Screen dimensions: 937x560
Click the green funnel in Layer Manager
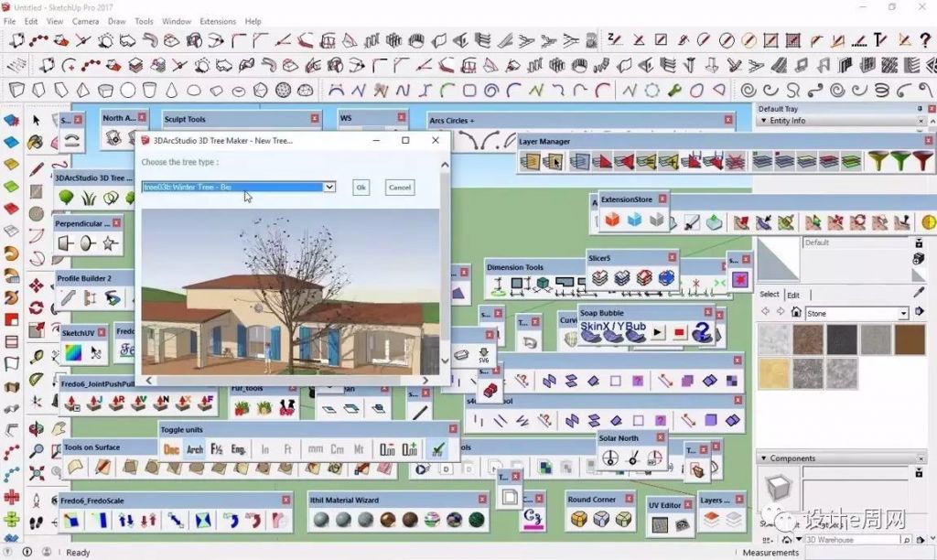(x=899, y=161)
